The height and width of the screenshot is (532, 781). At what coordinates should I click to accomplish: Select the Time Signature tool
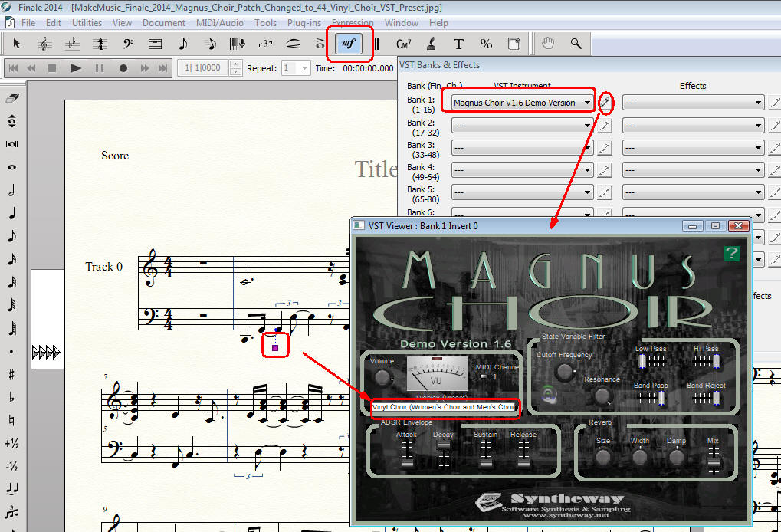coord(100,44)
